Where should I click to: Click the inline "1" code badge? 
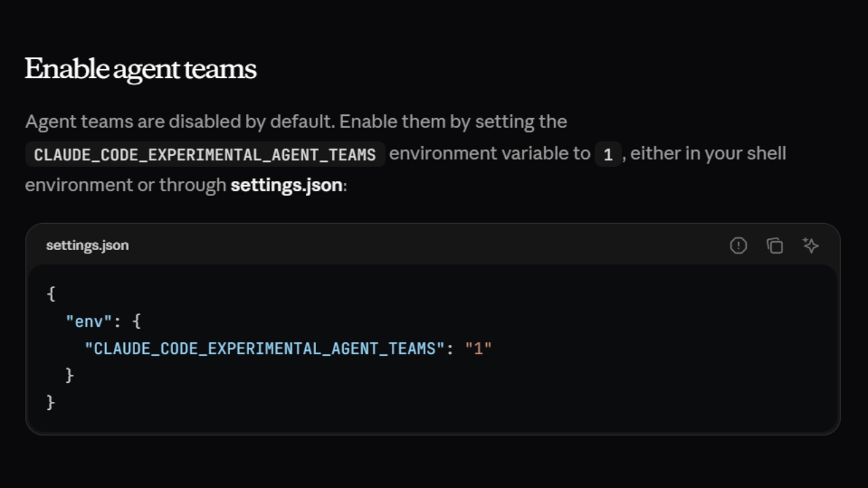[608, 155]
